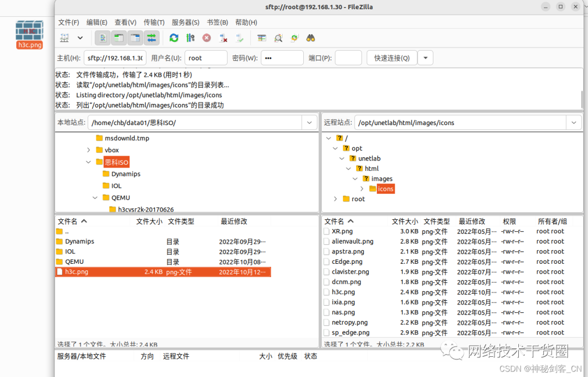Disconnect from the current server
This screenshot has width=588, height=377.
click(223, 38)
